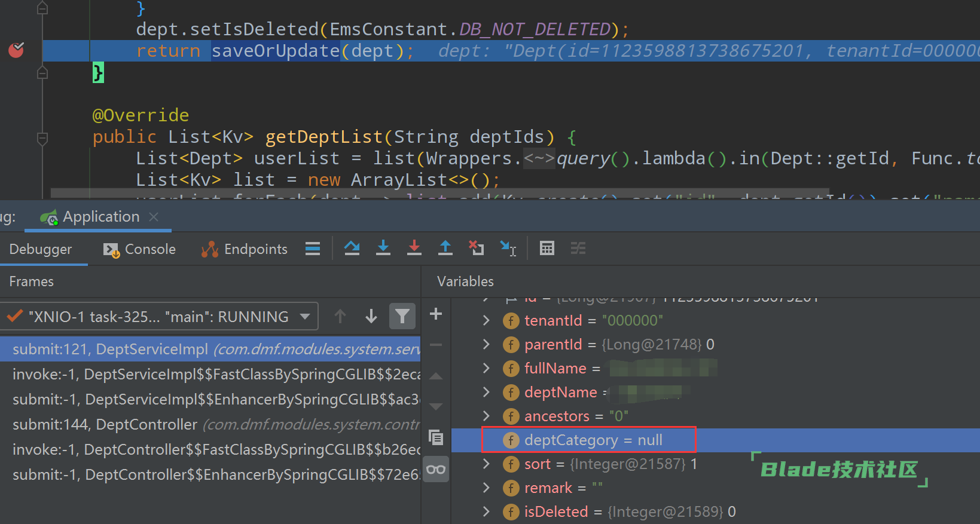The height and width of the screenshot is (524, 980).
Task: Click the Variables panel header
Action: [466, 281]
